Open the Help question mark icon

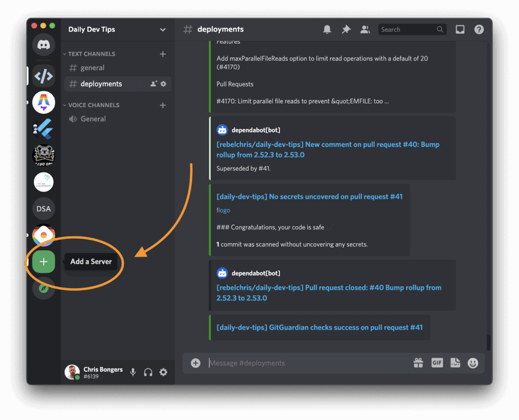[x=479, y=29]
